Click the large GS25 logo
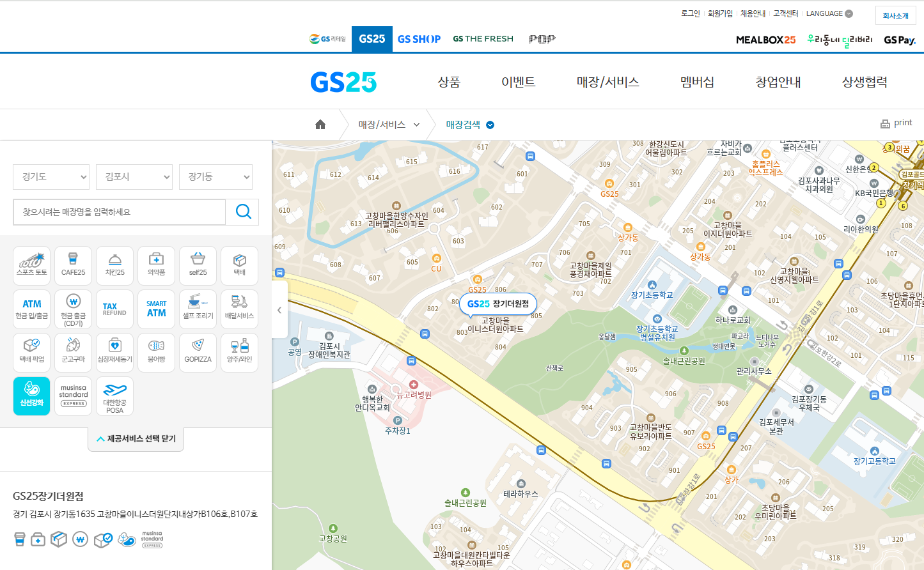The width and height of the screenshot is (924, 570). point(343,82)
